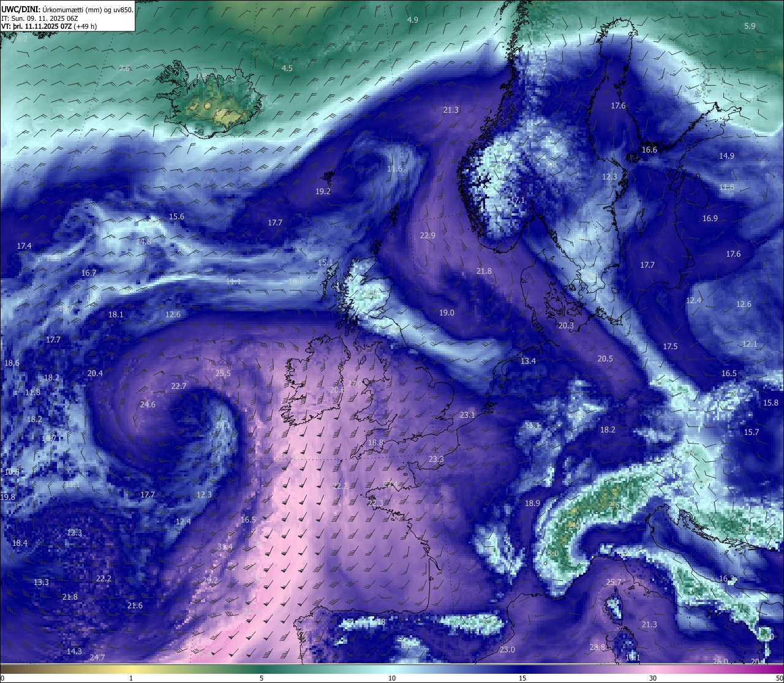The height and width of the screenshot is (683, 784).
Task: Click the '26.0' value near the bottom right
Action: [x=720, y=661]
